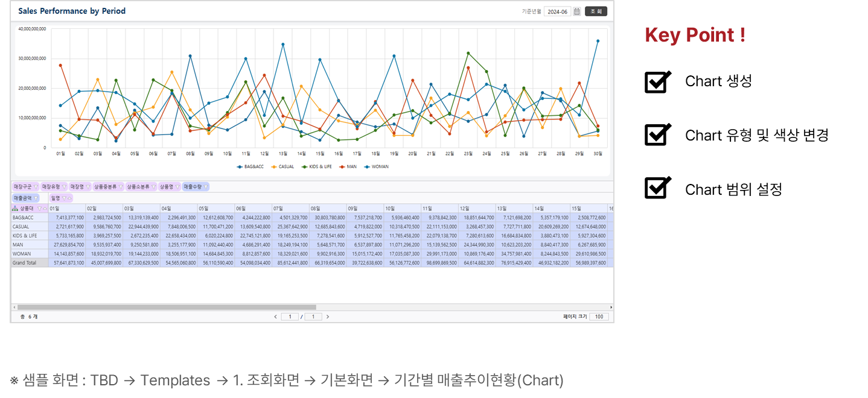Screen dimensions: 868x398
Task: Click the 총 6 개 record count
Action: coord(28,317)
